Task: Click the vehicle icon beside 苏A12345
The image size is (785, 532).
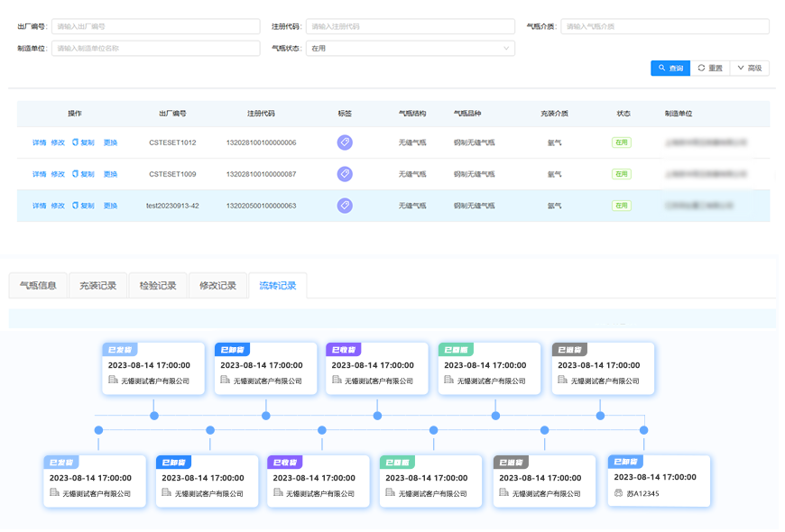Action: tap(618, 493)
